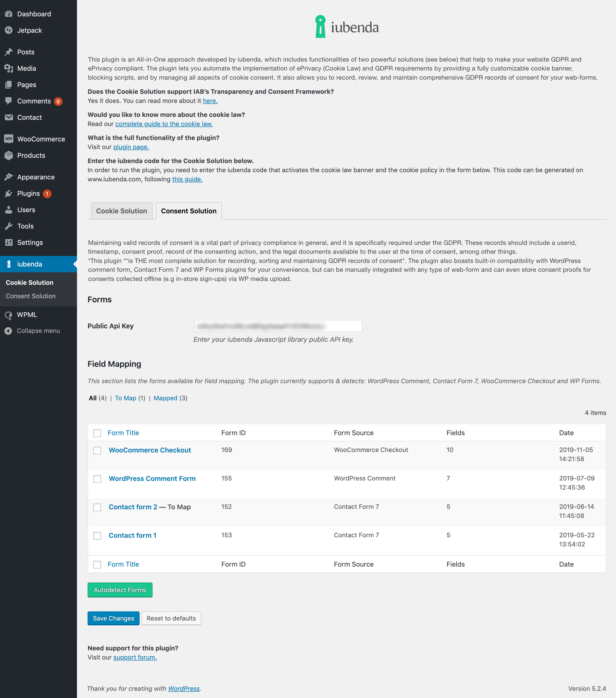Sort the table by Form Title header
Image resolution: width=616 pixels, height=698 pixels.
(123, 433)
